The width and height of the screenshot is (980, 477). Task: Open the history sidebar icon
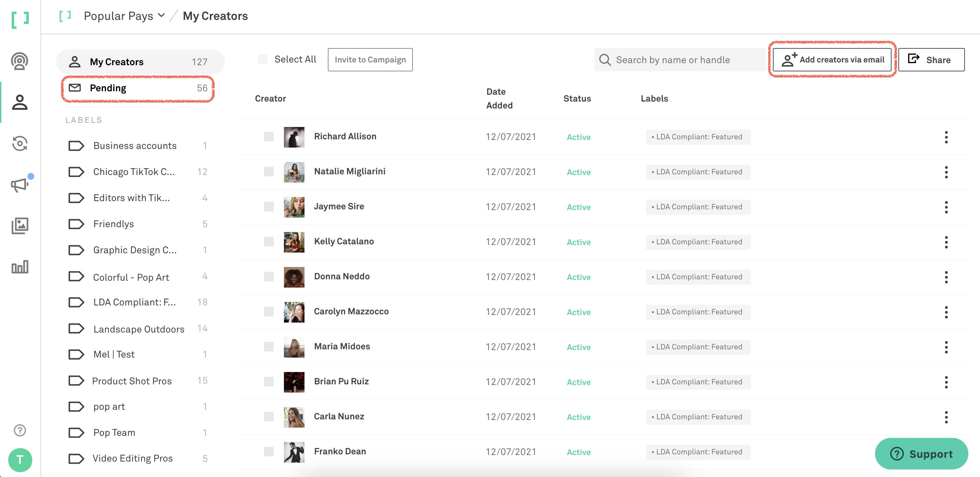(20, 143)
